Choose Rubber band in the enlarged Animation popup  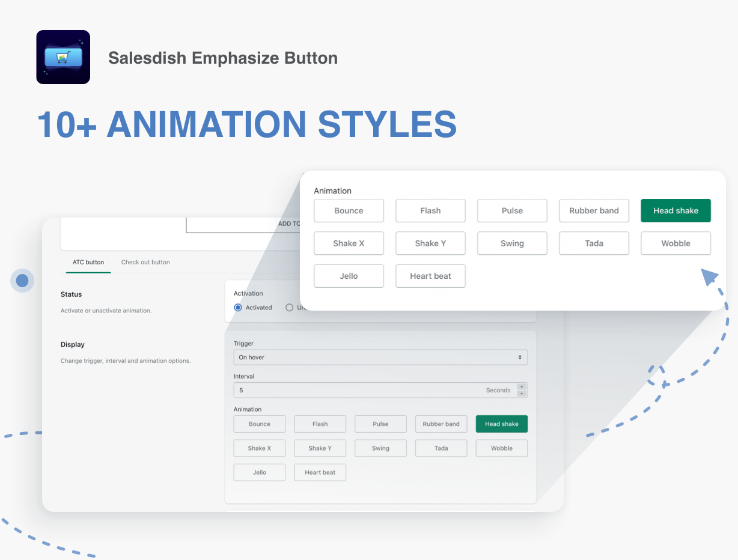coord(594,211)
